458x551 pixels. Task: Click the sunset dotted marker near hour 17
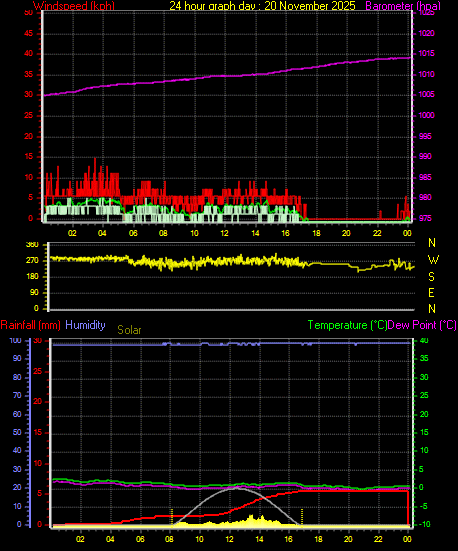[302, 517]
